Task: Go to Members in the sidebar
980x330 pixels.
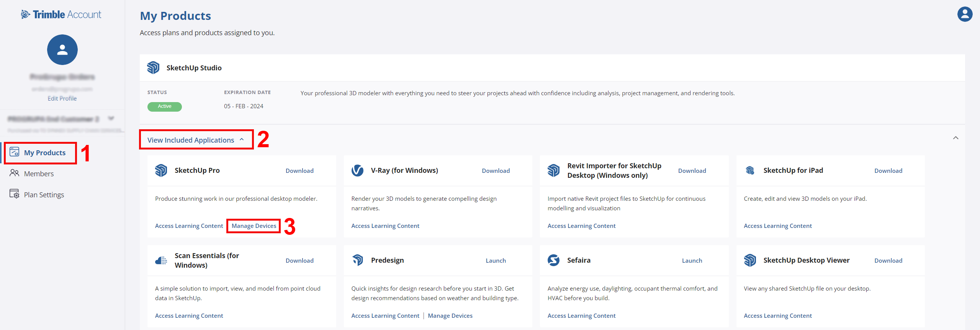Action: (x=39, y=174)
